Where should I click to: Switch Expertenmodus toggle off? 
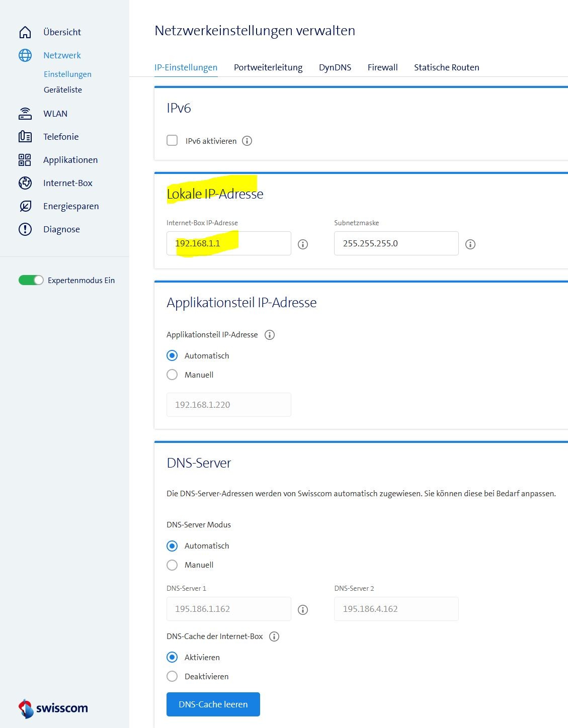pyautogui.click(x=30, y=280)
